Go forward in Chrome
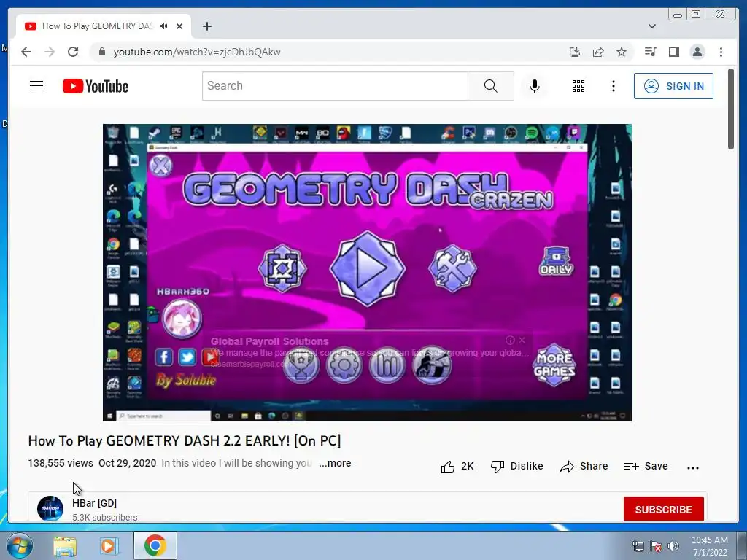 tap(50, 52)
